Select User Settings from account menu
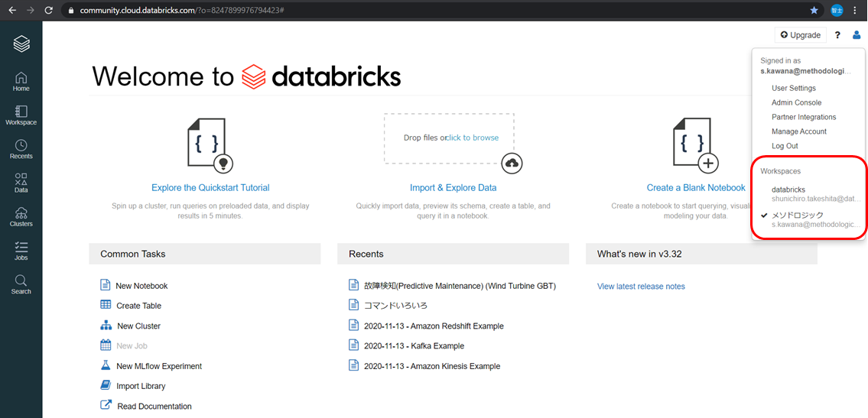The width and height of the screenshot is (868, 418). (793, 88)
